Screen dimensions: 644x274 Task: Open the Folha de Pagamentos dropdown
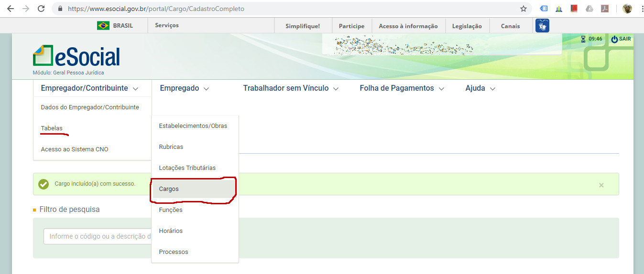coord(402,88)
